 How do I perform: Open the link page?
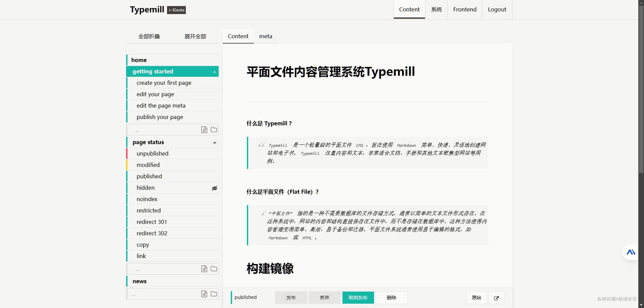click(x=172, y=256)
